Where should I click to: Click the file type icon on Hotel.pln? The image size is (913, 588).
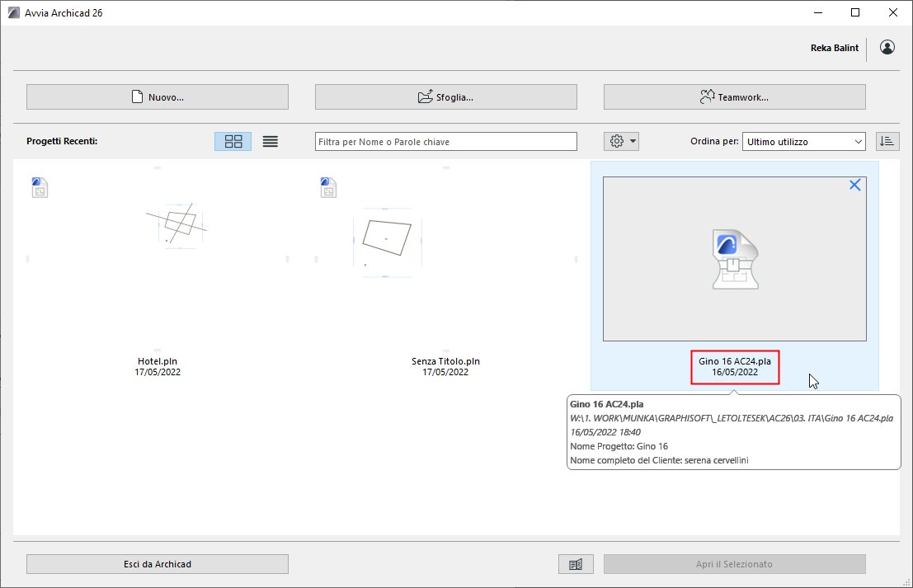coord(40,187)
